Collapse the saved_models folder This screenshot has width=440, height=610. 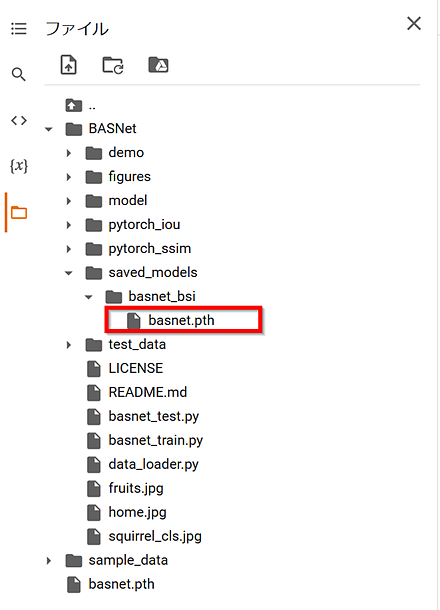coord(69,273)
